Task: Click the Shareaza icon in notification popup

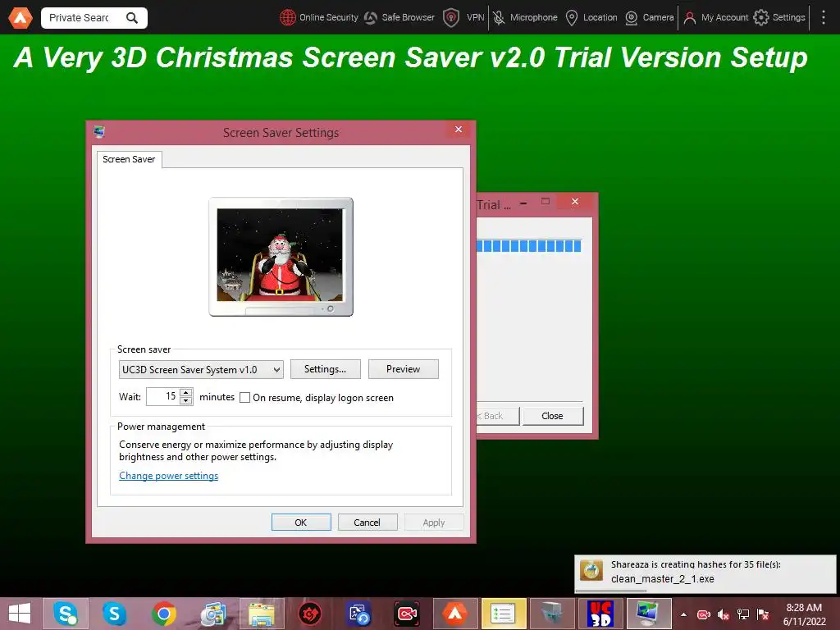Action: point(591,571)
